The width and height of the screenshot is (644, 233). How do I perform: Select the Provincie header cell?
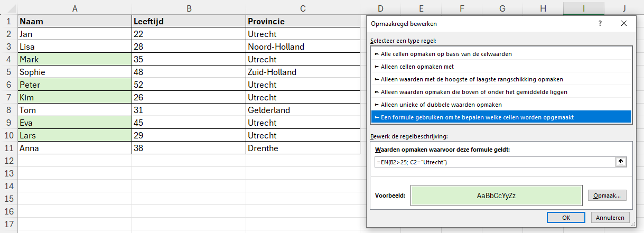tap(303, 22)
